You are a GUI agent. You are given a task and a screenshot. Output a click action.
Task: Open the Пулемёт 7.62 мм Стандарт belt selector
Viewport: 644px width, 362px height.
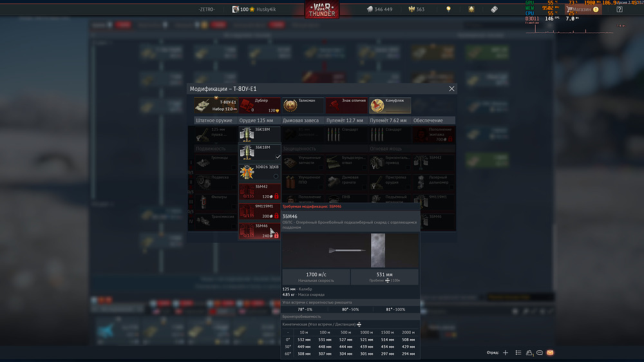pyautogui.click(x=390, y=133)
